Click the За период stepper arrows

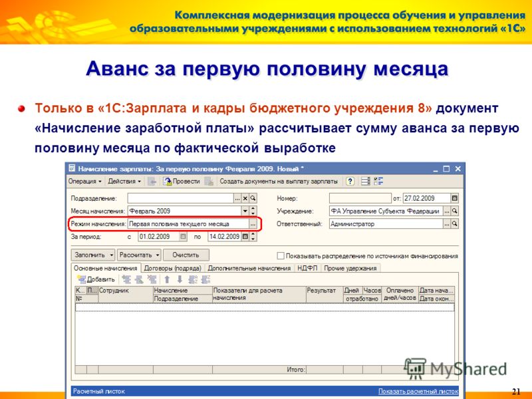click(x=253, y=237)
